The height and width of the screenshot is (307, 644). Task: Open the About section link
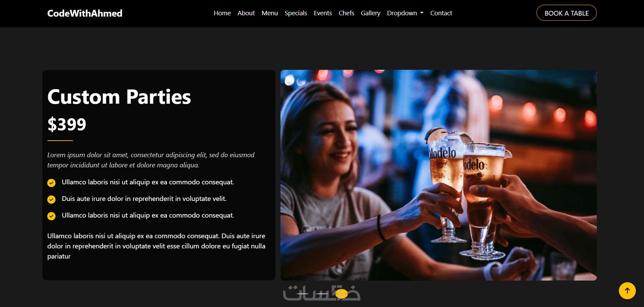[x=246, y=13]
